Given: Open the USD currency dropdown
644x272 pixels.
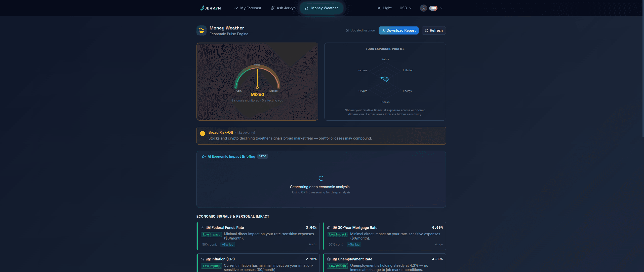Looking at the screenshot, I should (x=406, y=8).
